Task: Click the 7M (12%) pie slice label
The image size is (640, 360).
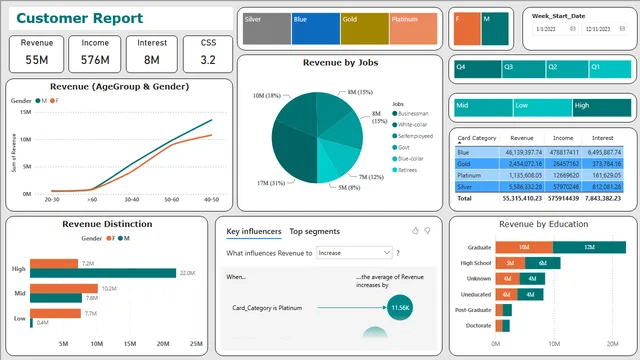Action: tap(371, 177)
